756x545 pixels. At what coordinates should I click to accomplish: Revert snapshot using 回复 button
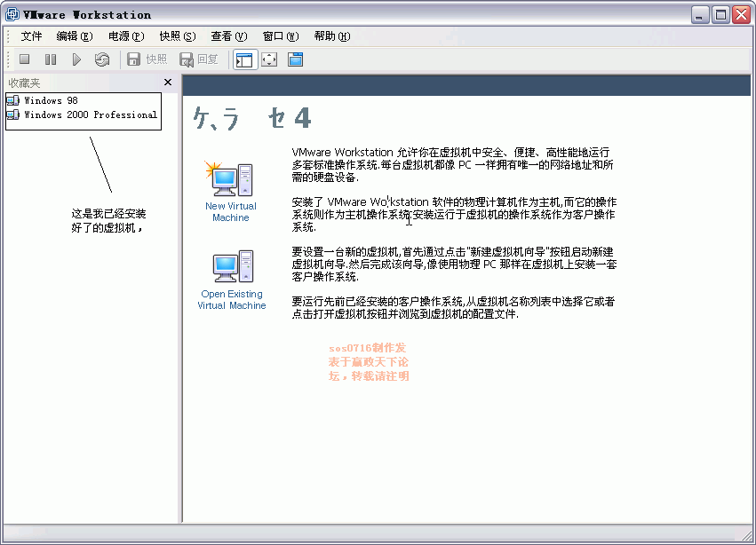[x=199, y=59]
